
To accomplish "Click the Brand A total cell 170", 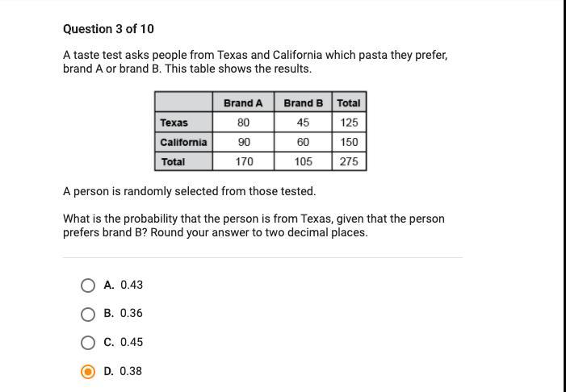I will pyautogui.click(x=243, y=161).
